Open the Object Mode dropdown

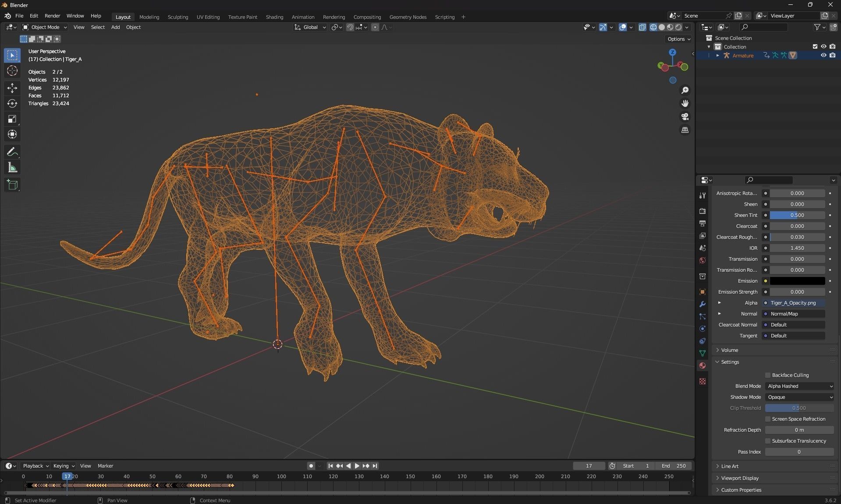[45, 27]
